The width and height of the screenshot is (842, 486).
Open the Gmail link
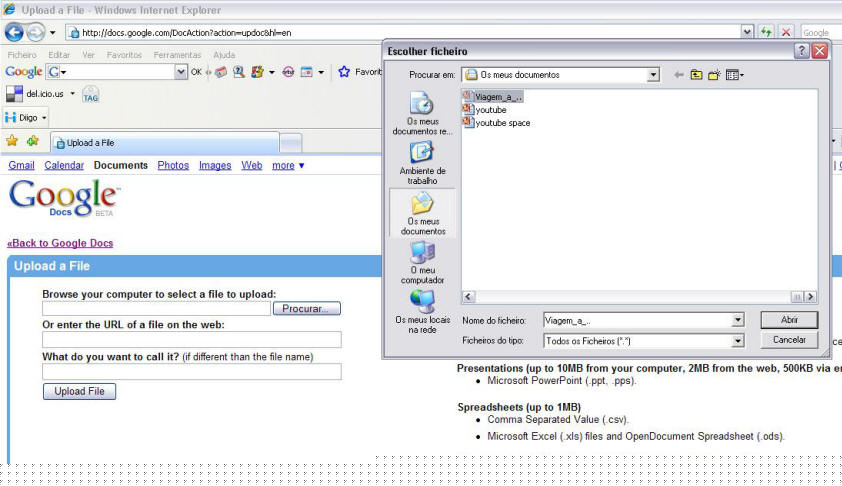coord(21,165)
